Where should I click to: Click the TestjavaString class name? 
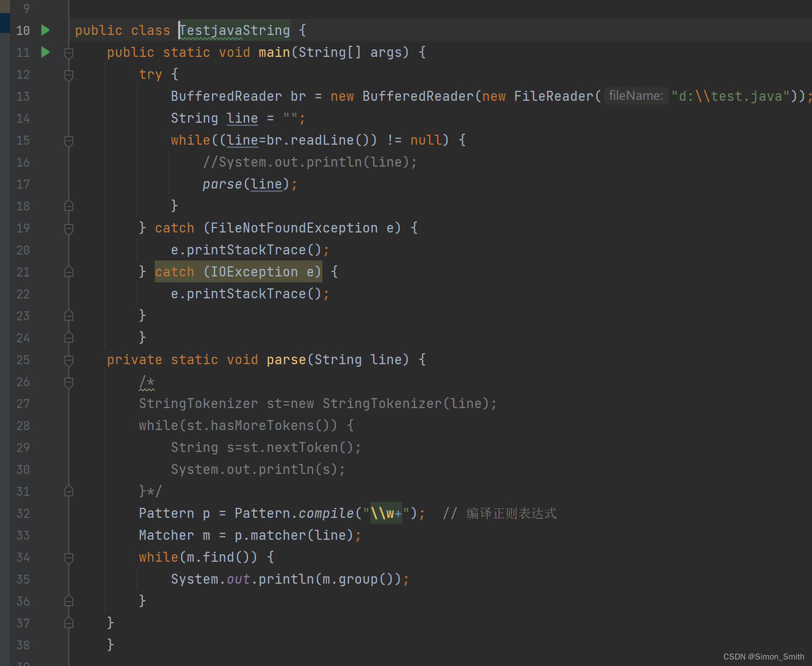point(235,30)
